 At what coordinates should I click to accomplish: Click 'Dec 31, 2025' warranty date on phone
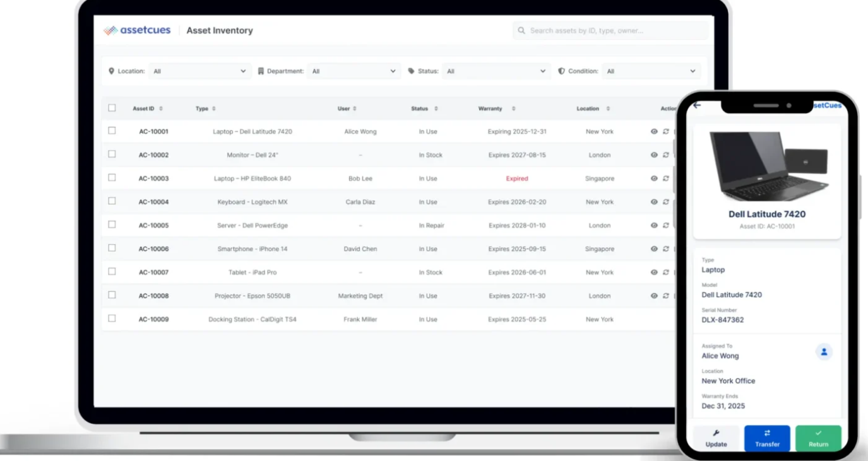tap(723, 406)
